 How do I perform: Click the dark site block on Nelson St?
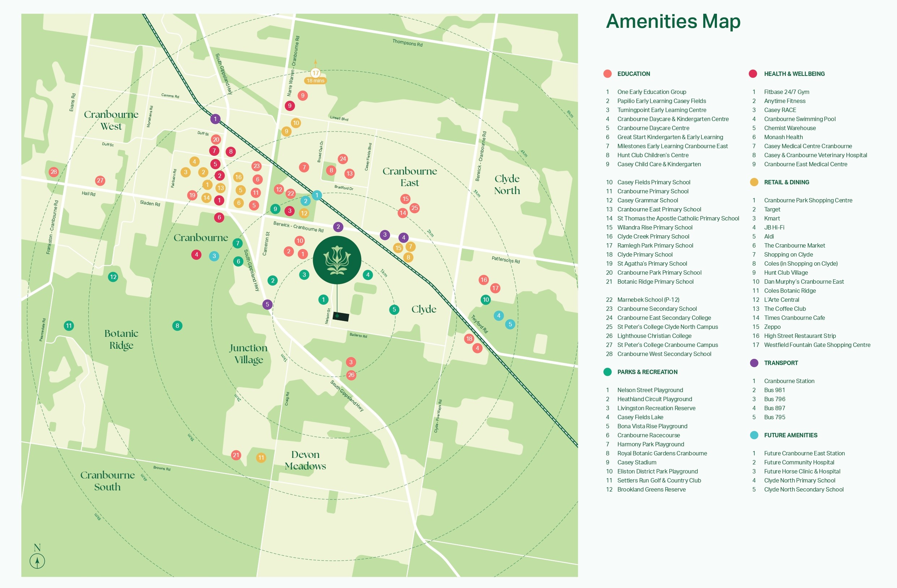point(341,317)
